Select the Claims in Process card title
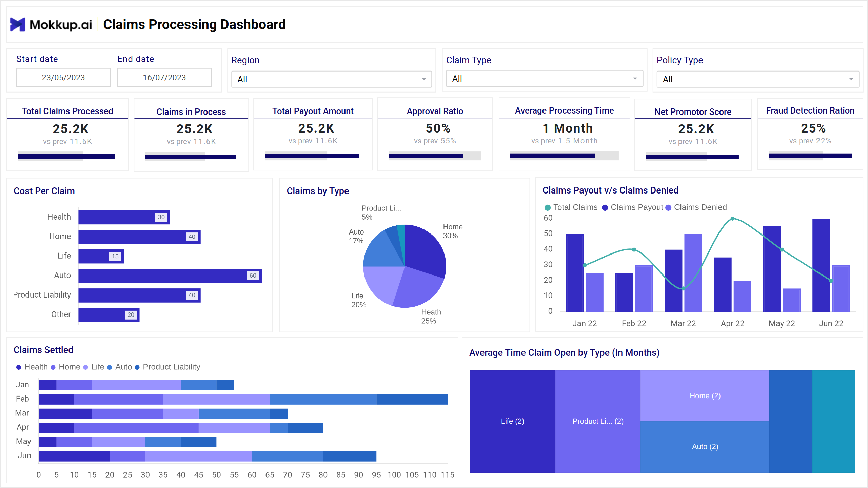The height and width of the screenshot is (488, 868). pyautogui.click(x=191, y=112)
